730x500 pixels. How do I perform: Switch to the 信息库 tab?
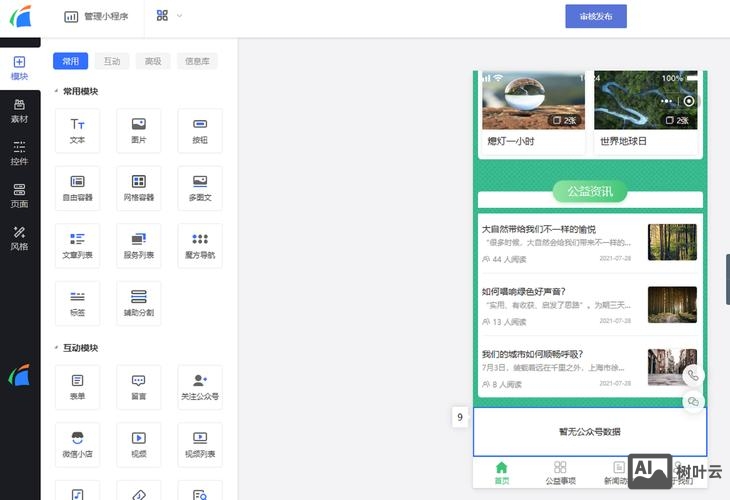coord(197,61)
